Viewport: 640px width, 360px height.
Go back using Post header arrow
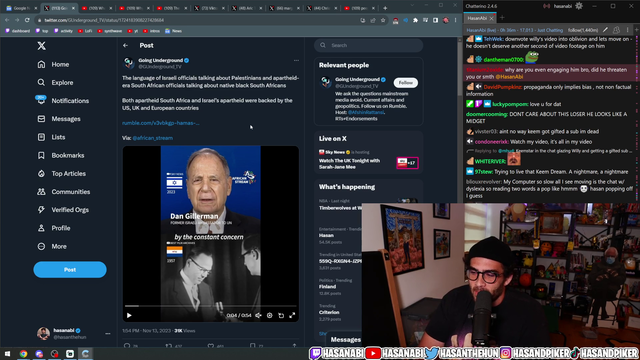[126, 45]
